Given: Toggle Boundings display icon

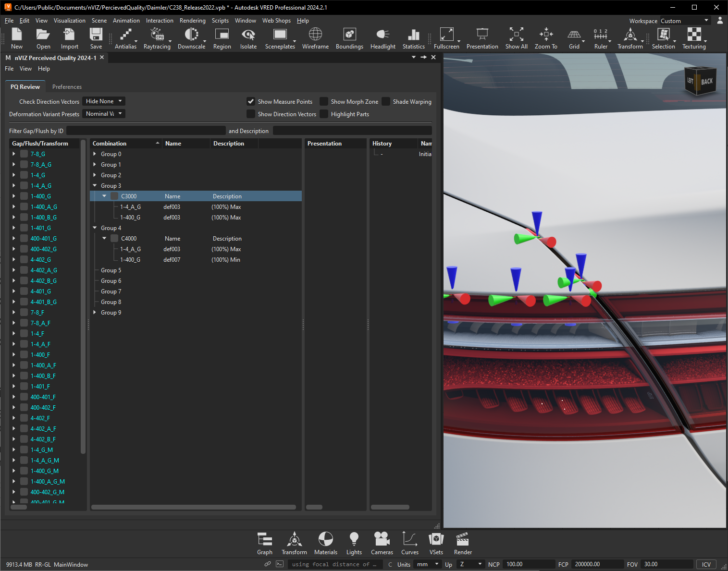Looking at the screenshot, I should click(349, 38).
